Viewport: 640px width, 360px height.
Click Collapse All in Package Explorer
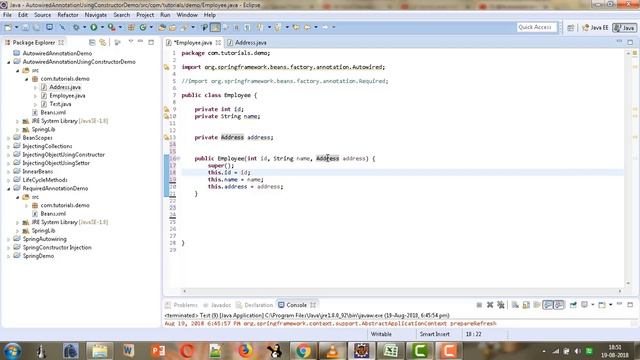click(92, 42)
